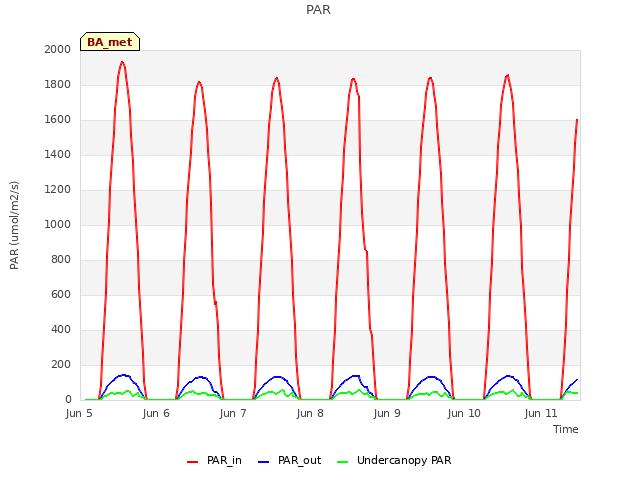Toggle the Undercanopy PAR legend entry

(394, 460)
